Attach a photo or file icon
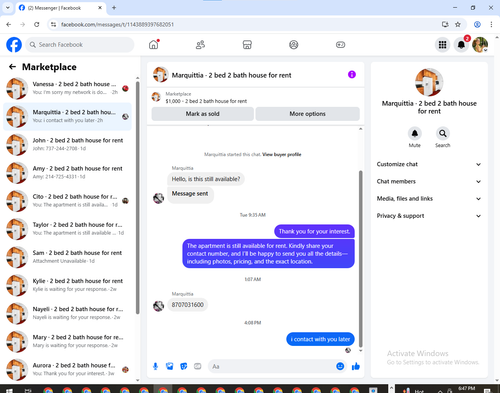 pos(170,367)
